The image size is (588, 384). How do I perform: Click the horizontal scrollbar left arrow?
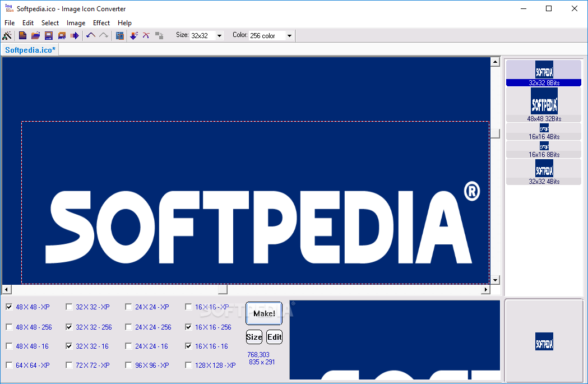[x=7, y=289]
